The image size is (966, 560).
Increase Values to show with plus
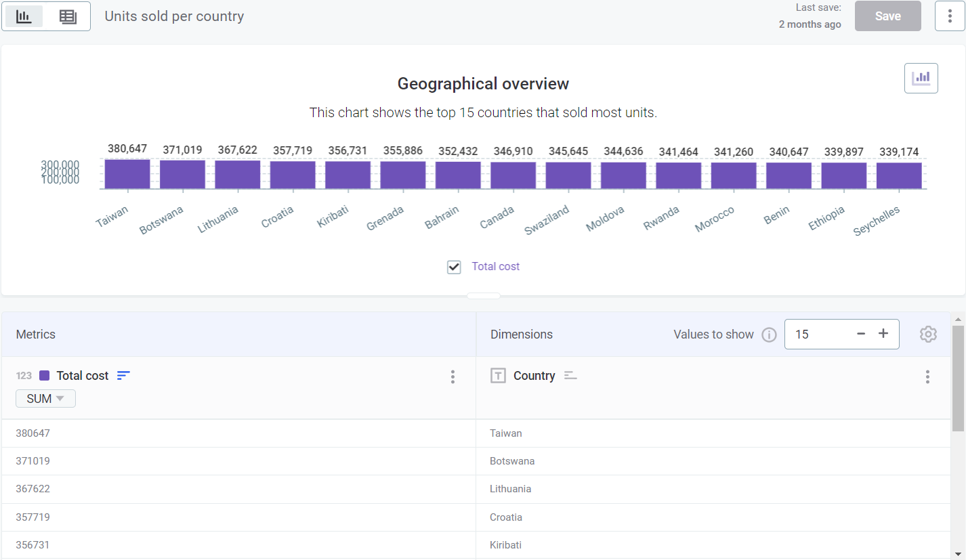883,334
